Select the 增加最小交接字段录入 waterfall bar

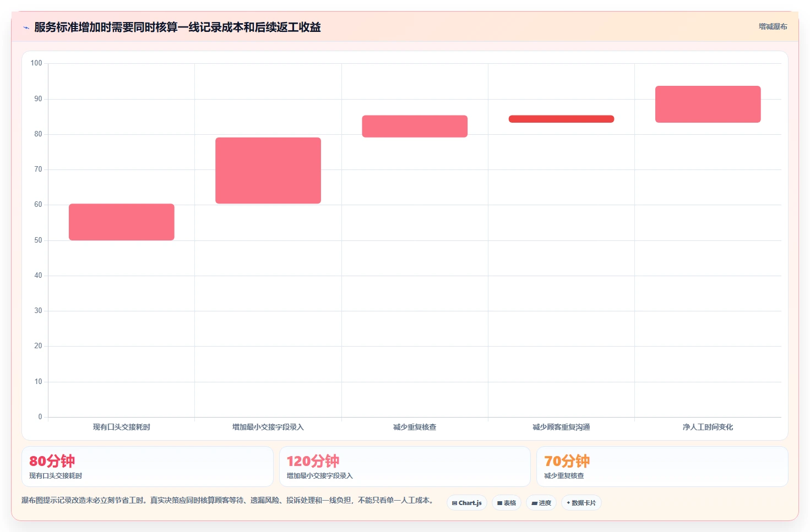tap(268, 171)
